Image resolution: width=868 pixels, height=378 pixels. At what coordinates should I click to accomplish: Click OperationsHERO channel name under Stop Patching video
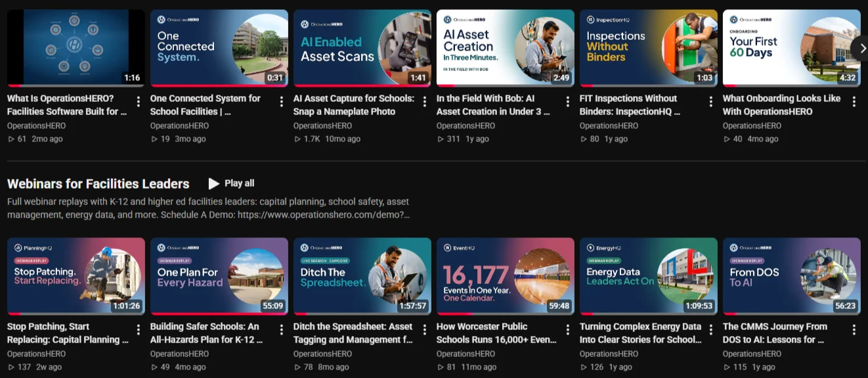point(37,354)
